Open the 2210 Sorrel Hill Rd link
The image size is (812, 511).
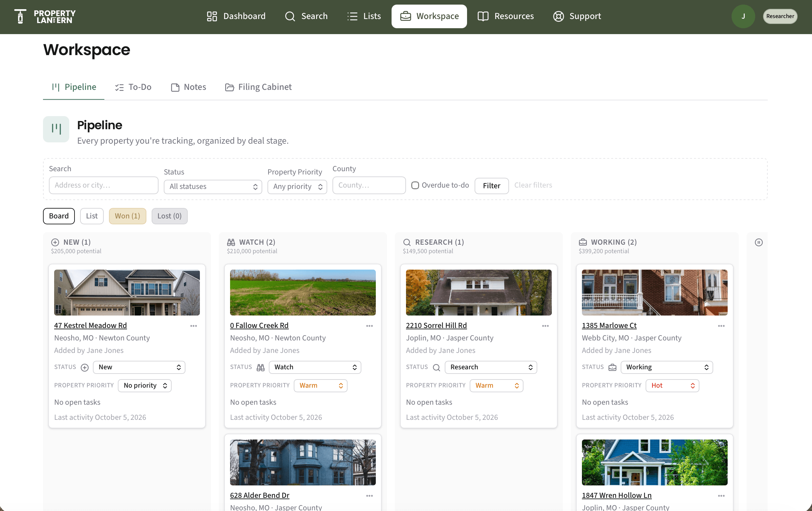436,325
